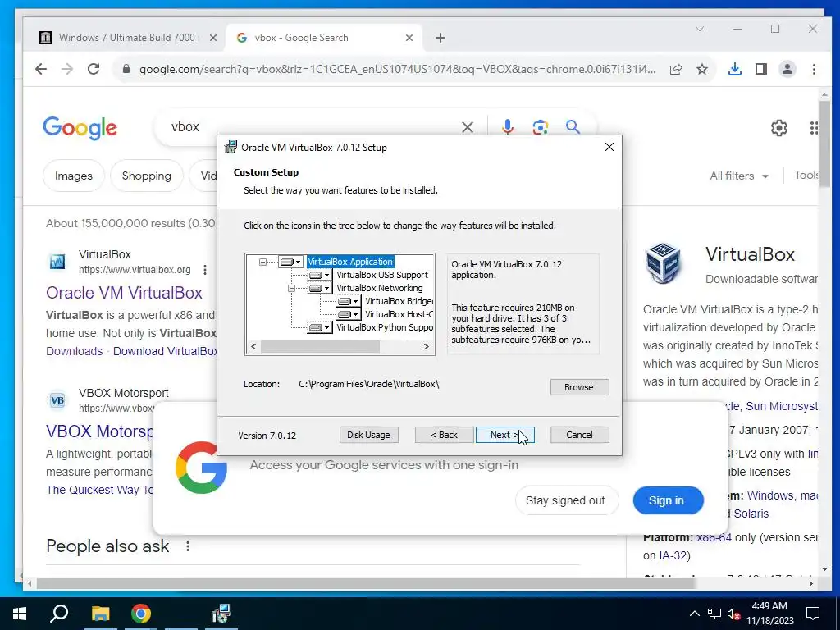840x630 pixels.
Task: Open VirtualBox Host-Only feature dropdown
Action: pyautogui.click(x=349, y=314)
